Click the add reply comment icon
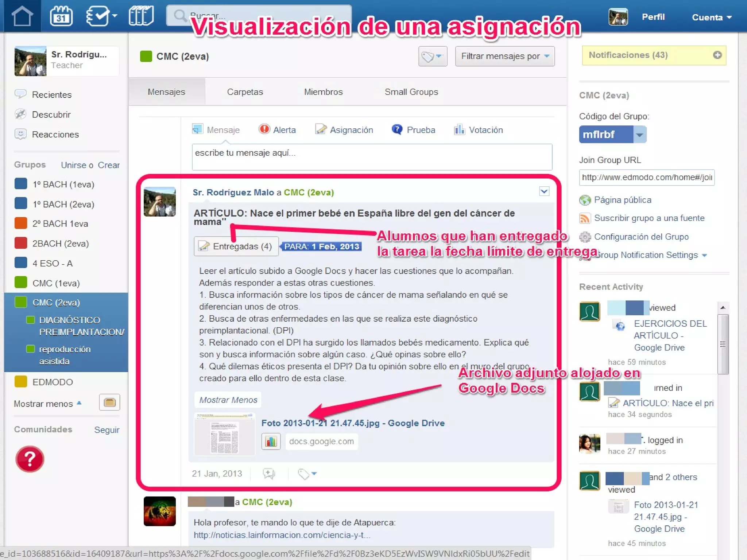 (x=269, y=474)
